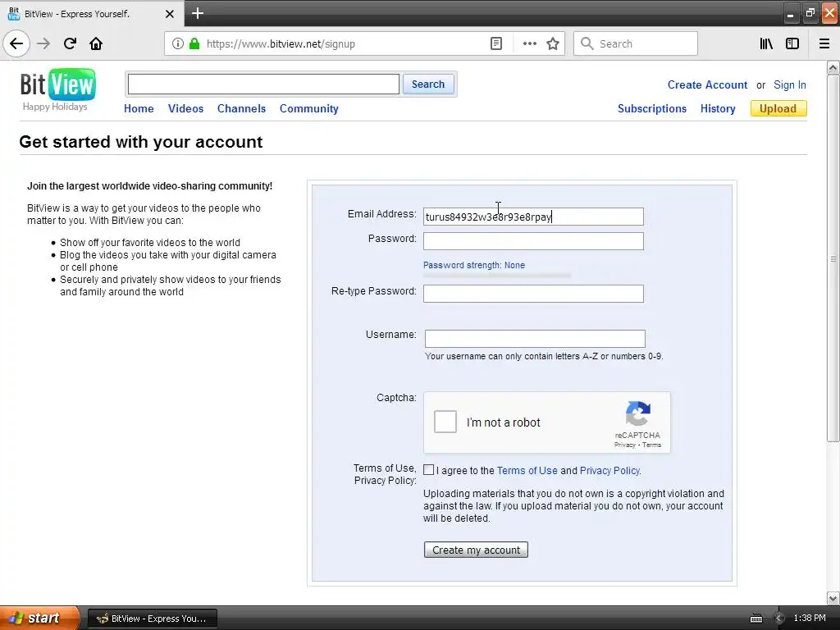Open the Channels navigation tab
This screenshot has width=840, height=630.
pyautogui.click(x=242, y=108)
